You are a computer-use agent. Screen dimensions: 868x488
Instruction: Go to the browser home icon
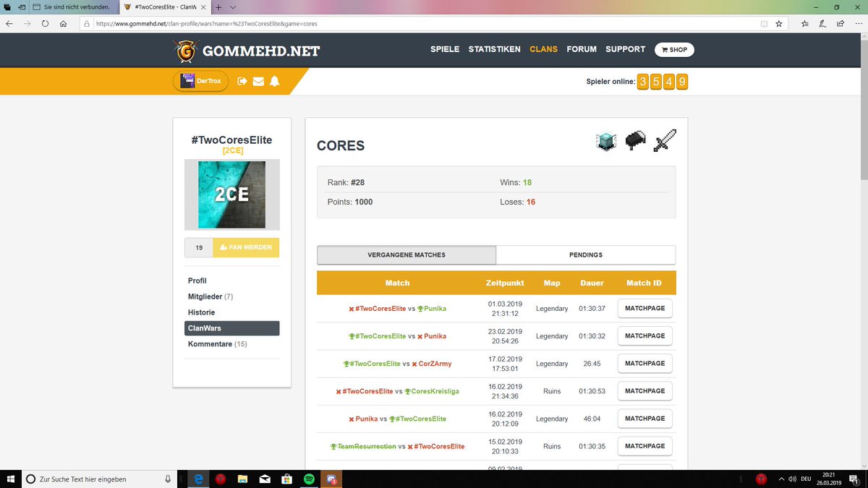64,23
